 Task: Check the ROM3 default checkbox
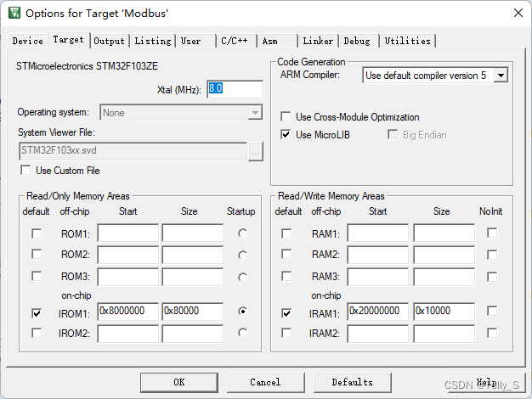[x=37, y=276]
